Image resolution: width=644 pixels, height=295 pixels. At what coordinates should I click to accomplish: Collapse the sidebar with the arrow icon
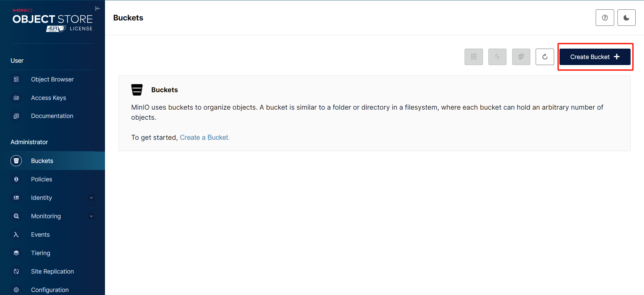(98, 8)
